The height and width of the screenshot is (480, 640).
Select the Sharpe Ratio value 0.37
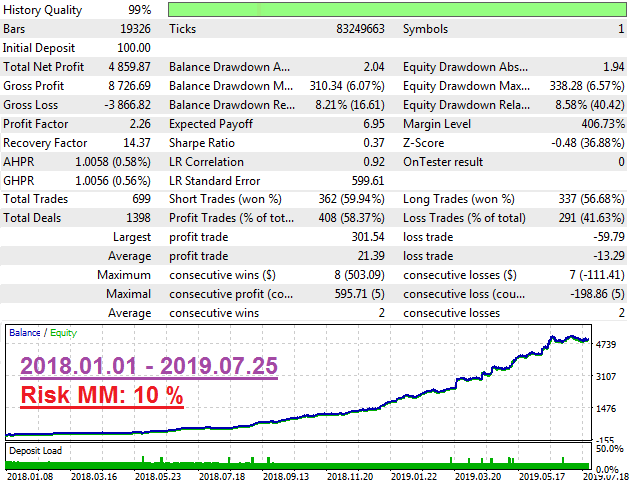(374, 143)
